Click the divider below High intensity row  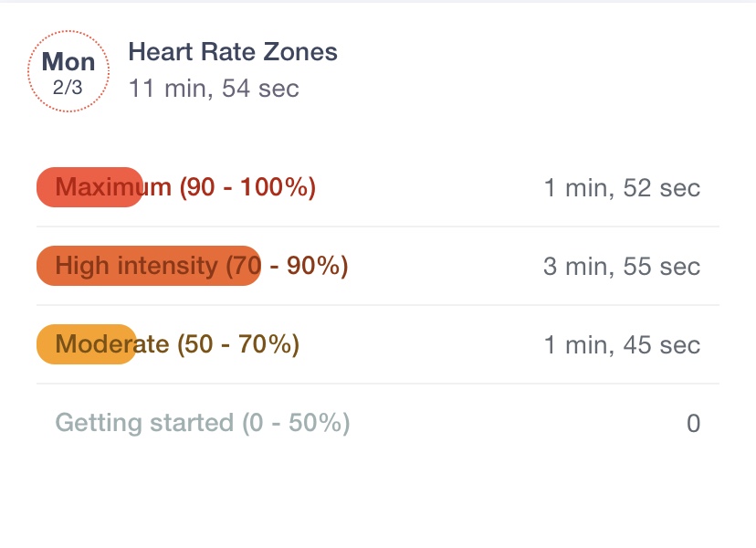[378, 305]
